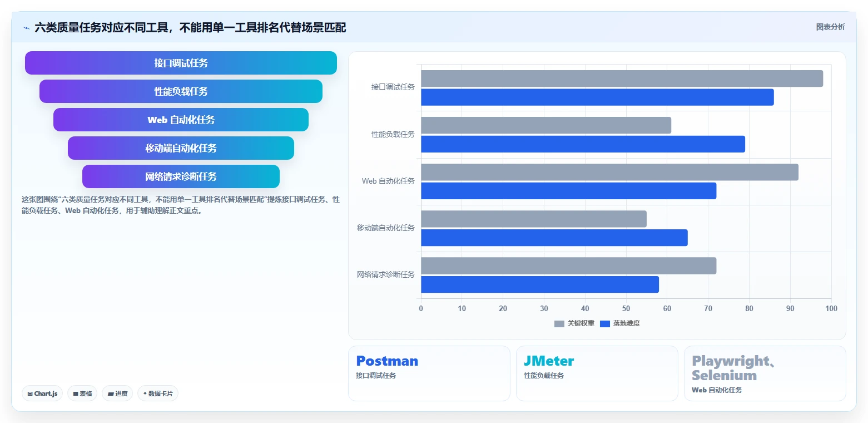The height and width of the screenshot is (423, 868).
Task: Click the blue 落地难度 legend swatch
Action: coord(605,323)
